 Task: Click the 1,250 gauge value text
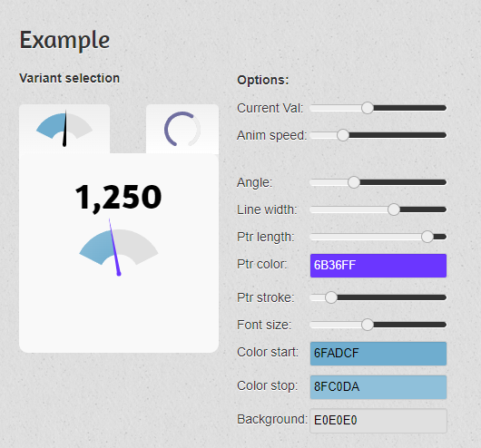118,197
